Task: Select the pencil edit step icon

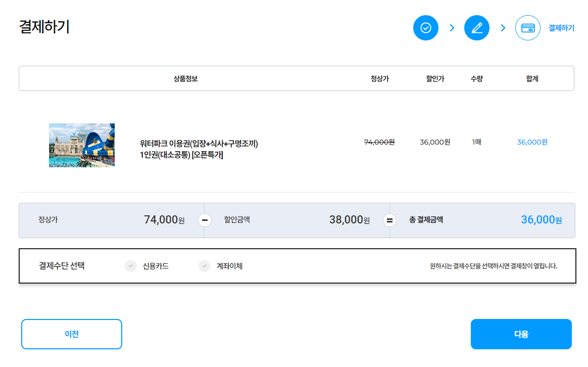Action: point(476,28)
